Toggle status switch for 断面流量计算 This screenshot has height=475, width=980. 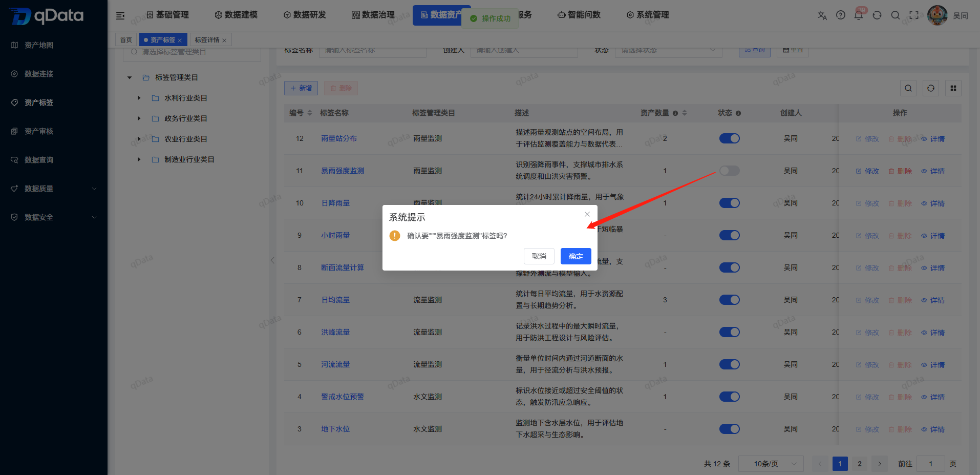coord(730,267)
